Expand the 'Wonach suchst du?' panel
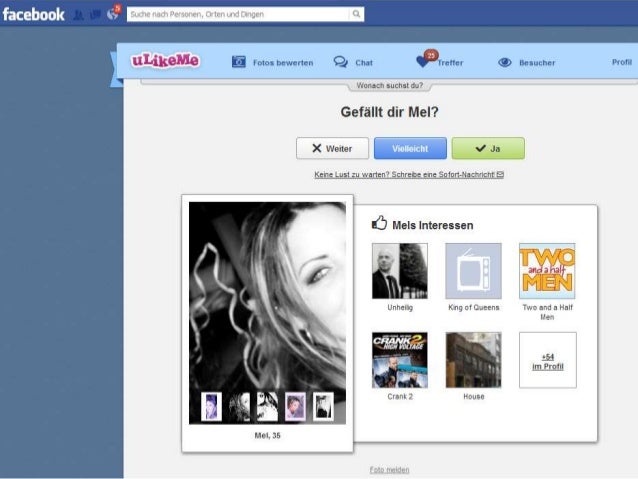 pyautogui.click(x=389, y=85)
